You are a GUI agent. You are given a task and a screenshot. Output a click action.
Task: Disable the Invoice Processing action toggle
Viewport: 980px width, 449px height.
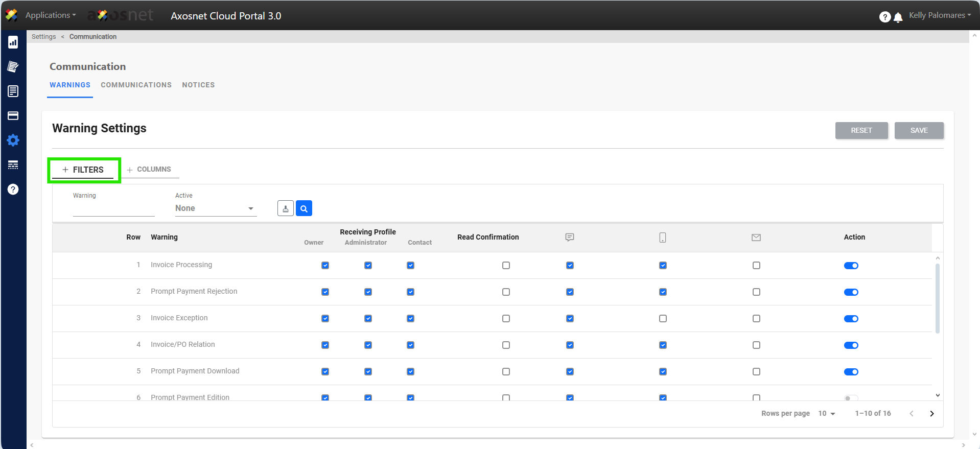(851, 266)
